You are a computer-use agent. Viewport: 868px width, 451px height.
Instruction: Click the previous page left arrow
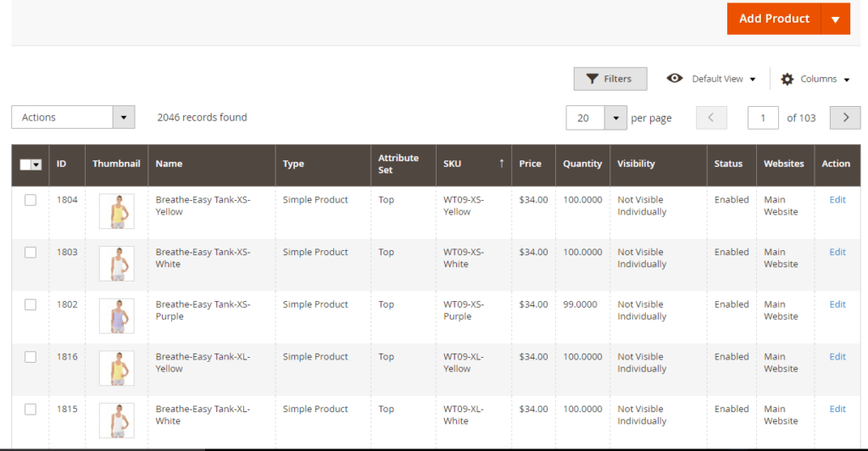point(711,118)
